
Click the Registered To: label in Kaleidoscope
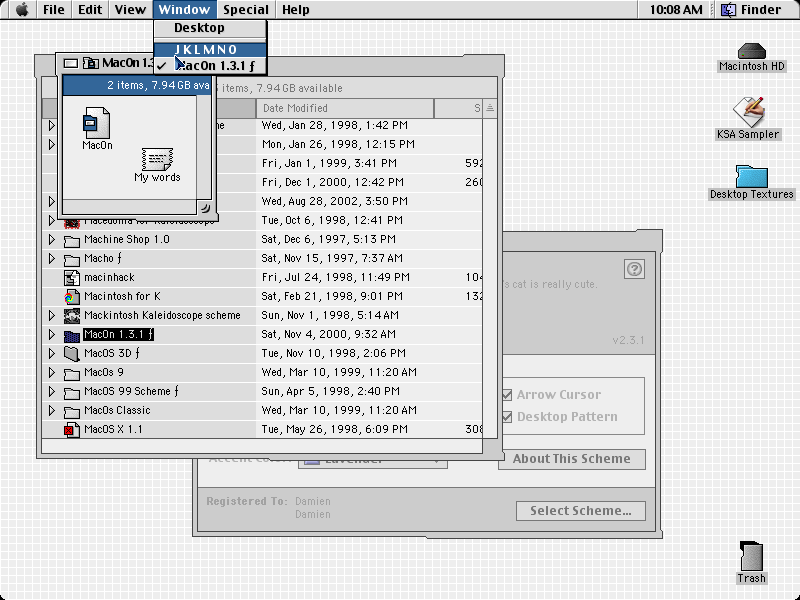pyautogui.click(x=247, y=502)
